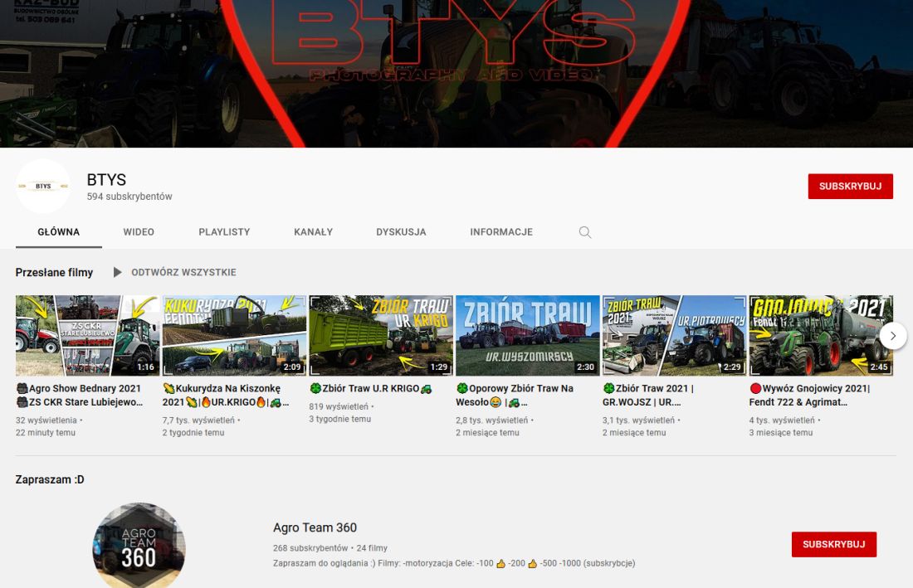
Task: Click title Agro Show Bednary 2021
Action: pos(79,395)
